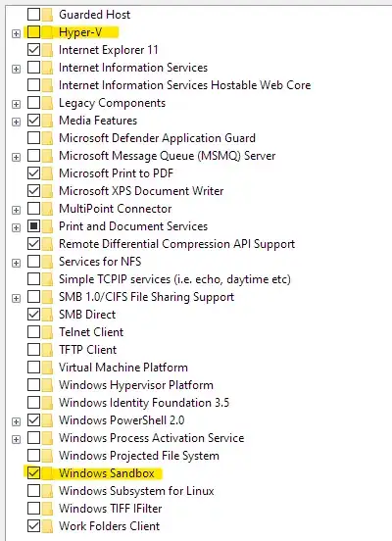
Task: Expand Print and Document Services
Action: click(16, 227)
